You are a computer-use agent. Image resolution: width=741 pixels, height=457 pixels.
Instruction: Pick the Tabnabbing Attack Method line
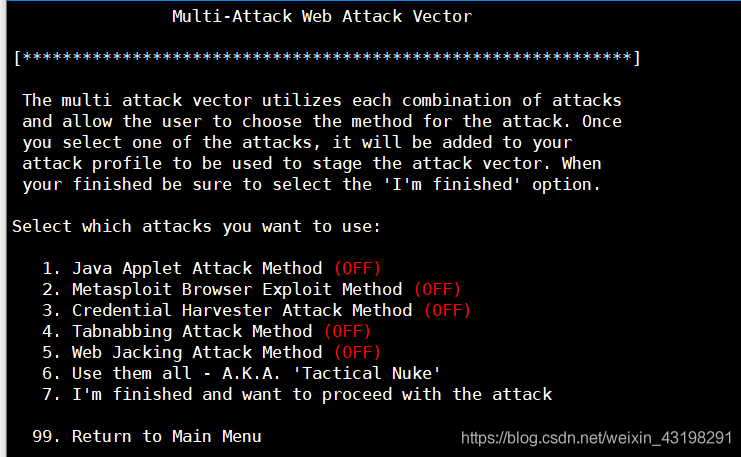click(207, 331)
